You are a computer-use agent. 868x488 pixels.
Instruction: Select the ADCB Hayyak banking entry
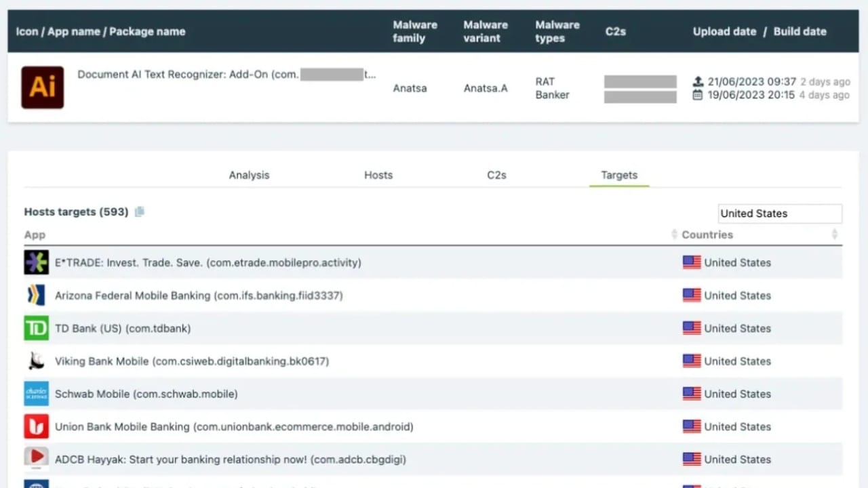tap(231, 459)
